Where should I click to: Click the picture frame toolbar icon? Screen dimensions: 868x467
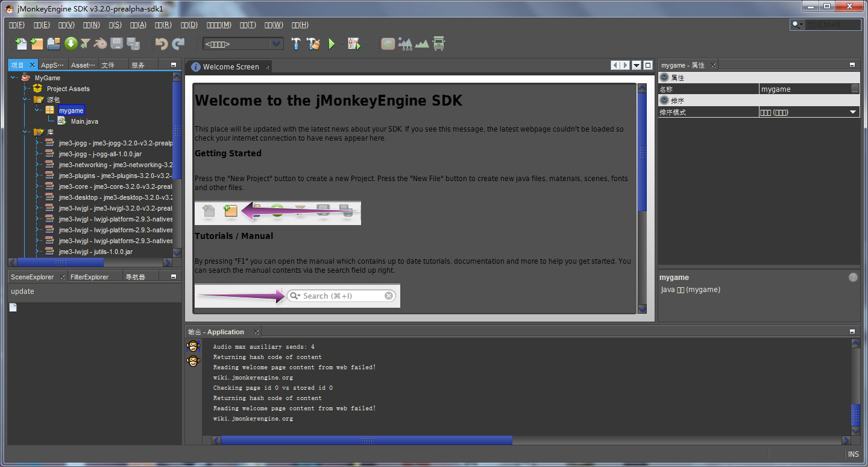pyautogui.click(x=388, y=43)
